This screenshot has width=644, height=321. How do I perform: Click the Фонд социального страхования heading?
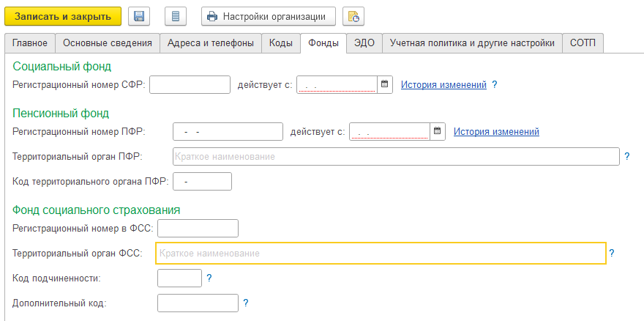97,210
